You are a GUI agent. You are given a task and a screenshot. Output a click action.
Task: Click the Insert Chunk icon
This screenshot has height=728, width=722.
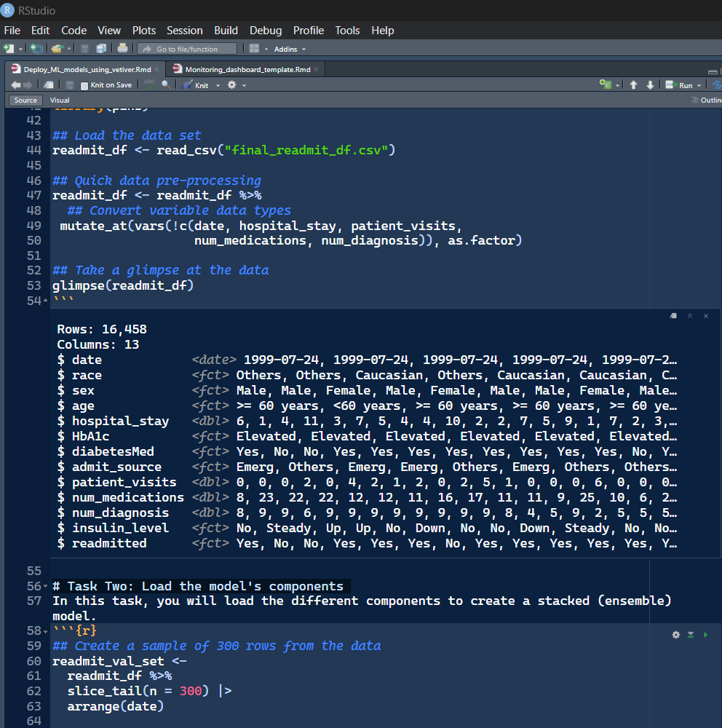pyautogui.click(x=605, y=84)
